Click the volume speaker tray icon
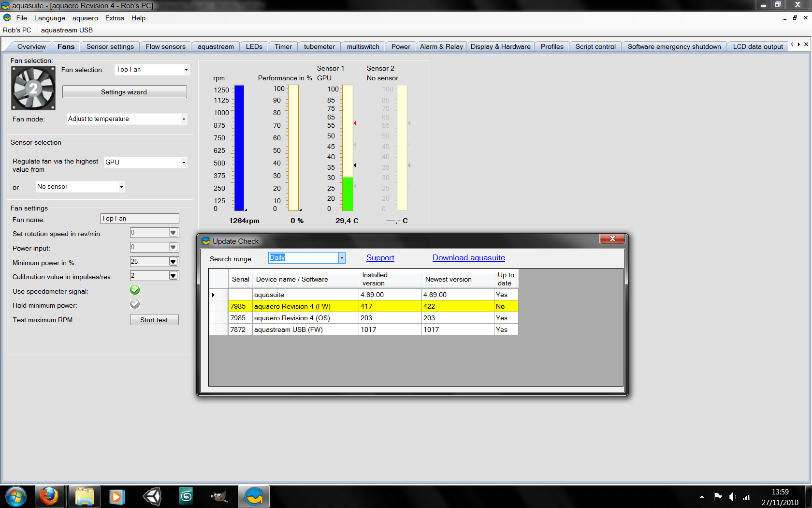Image resolution: width=812 pixels, height=508 pixels. (x=732, y=497)
